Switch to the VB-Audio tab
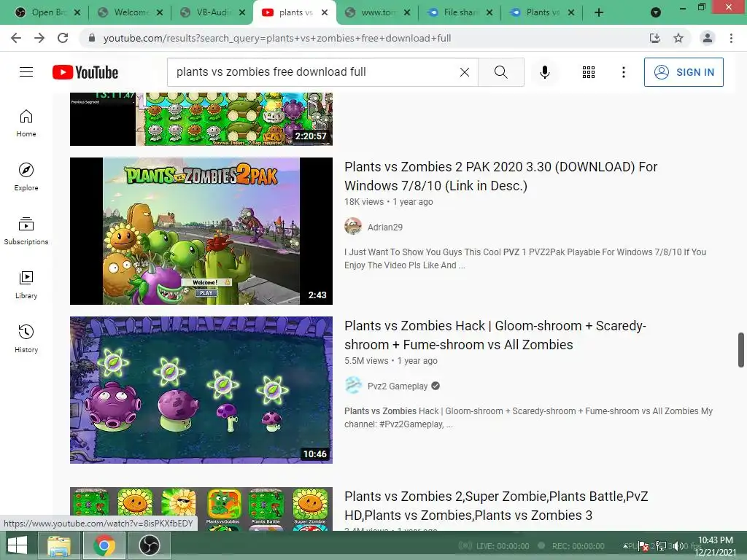 (211, 12)
